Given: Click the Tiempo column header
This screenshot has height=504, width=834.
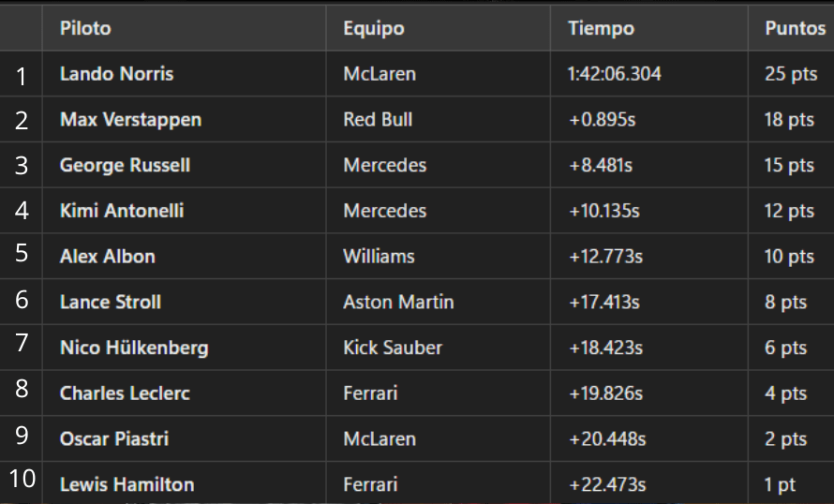Looking at the screenshot, I should [601, 28].
